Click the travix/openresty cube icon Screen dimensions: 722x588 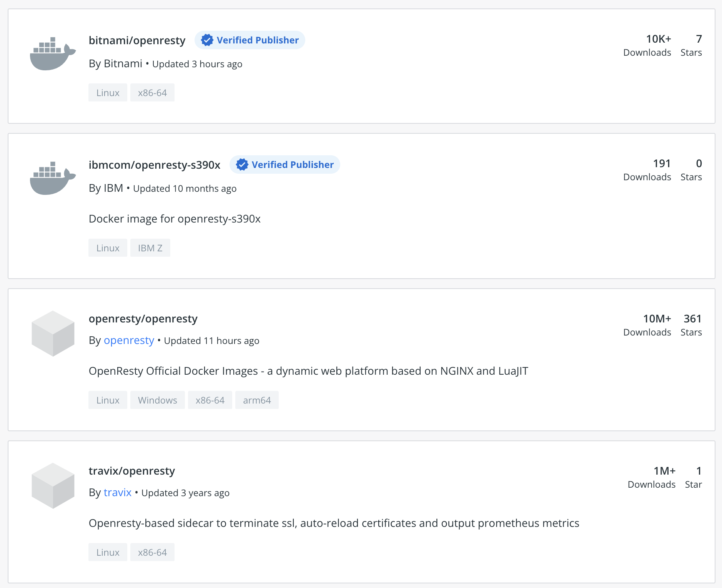coord(53,485)
